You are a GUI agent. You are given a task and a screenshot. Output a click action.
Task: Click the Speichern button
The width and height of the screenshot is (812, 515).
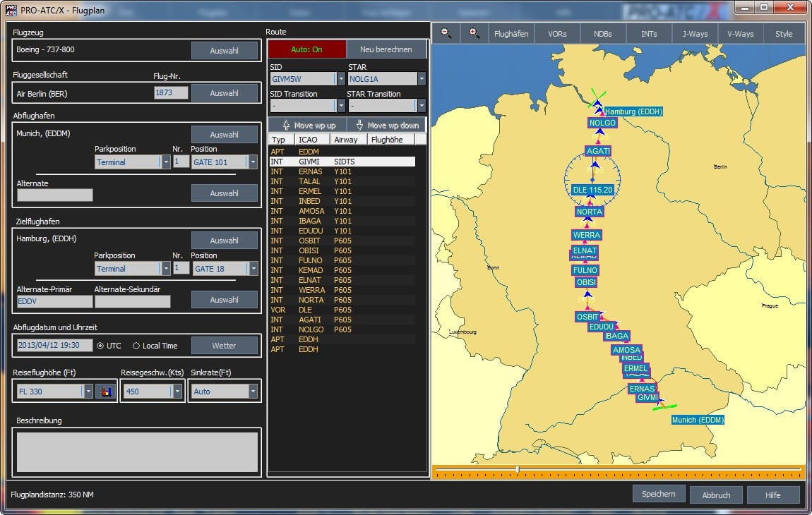[x=658, y=494]
